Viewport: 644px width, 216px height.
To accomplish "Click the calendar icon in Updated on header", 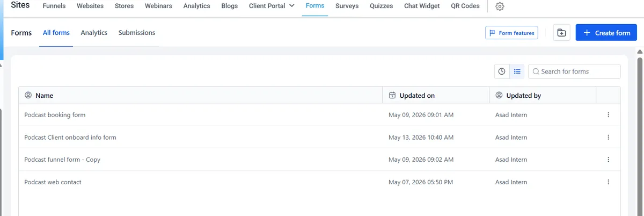I will 392,95.
